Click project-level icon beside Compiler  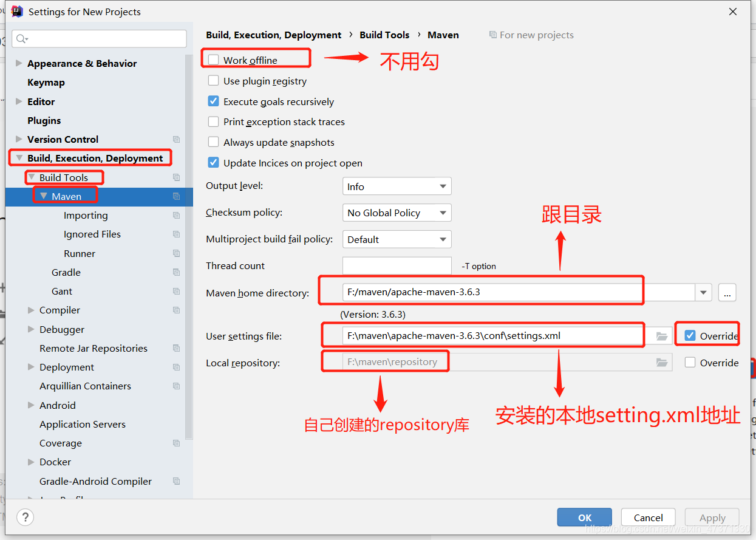(176, 310)
